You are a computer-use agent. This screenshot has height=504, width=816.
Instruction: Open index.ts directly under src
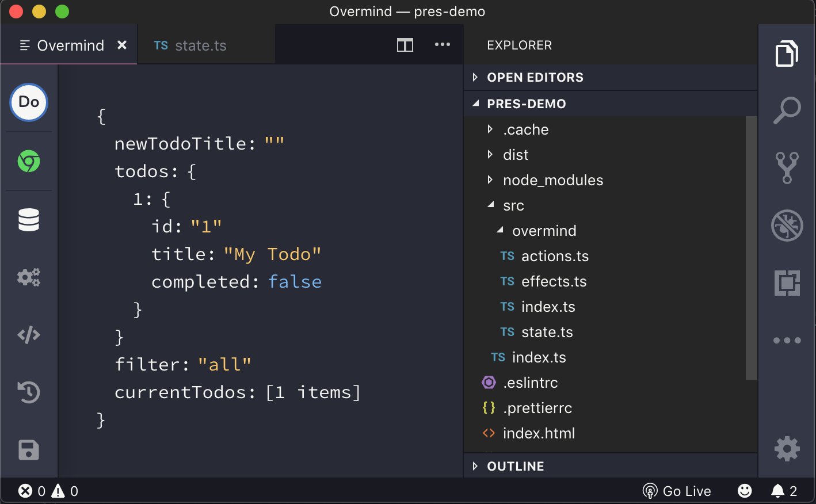coord(605,357)
